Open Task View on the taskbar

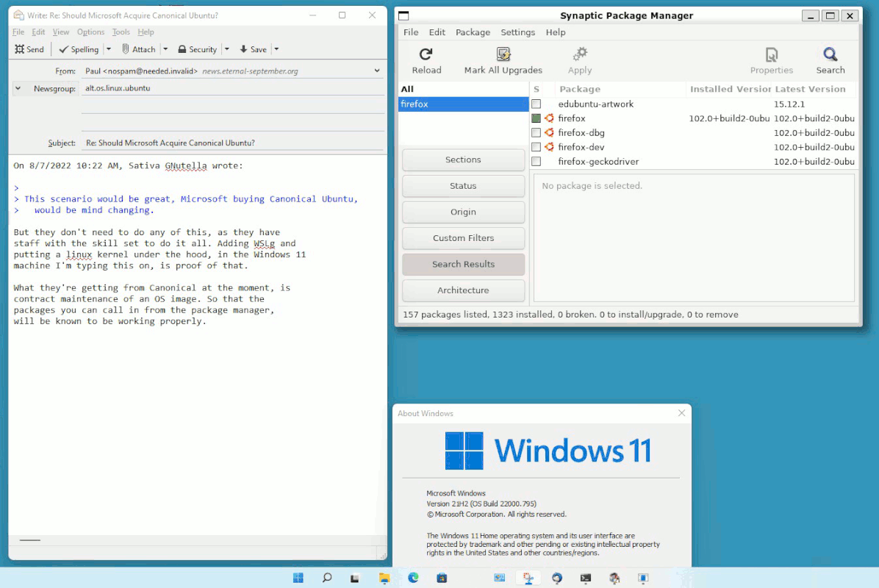355,578
